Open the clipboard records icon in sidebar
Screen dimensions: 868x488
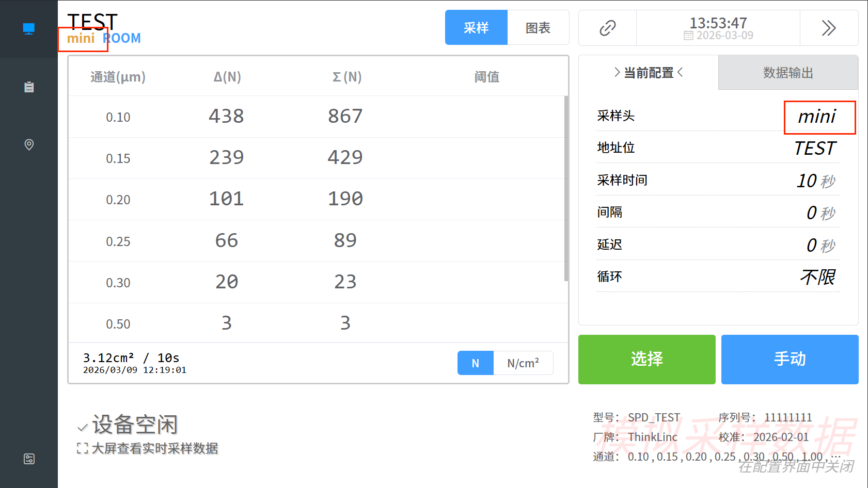point(29,87)
